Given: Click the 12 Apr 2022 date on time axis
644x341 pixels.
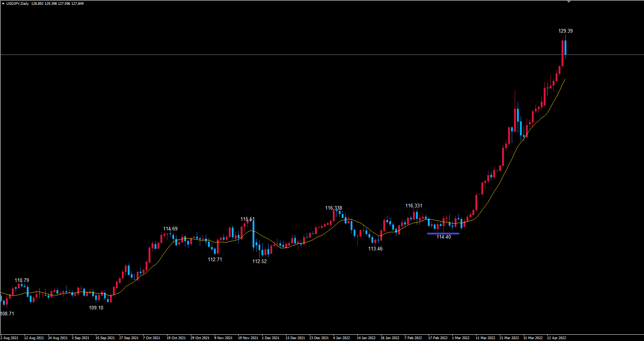Looking at the screenshot, I should (556, 338).
